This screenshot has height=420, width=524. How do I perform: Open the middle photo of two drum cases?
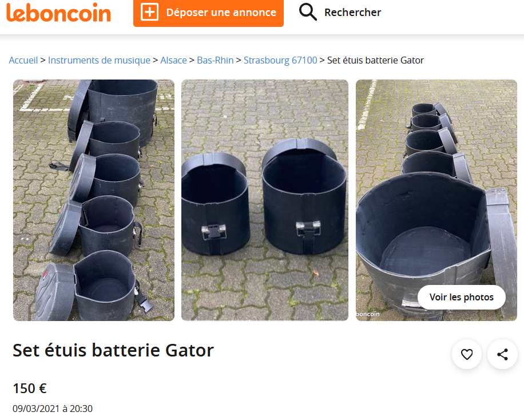(265, 200)
